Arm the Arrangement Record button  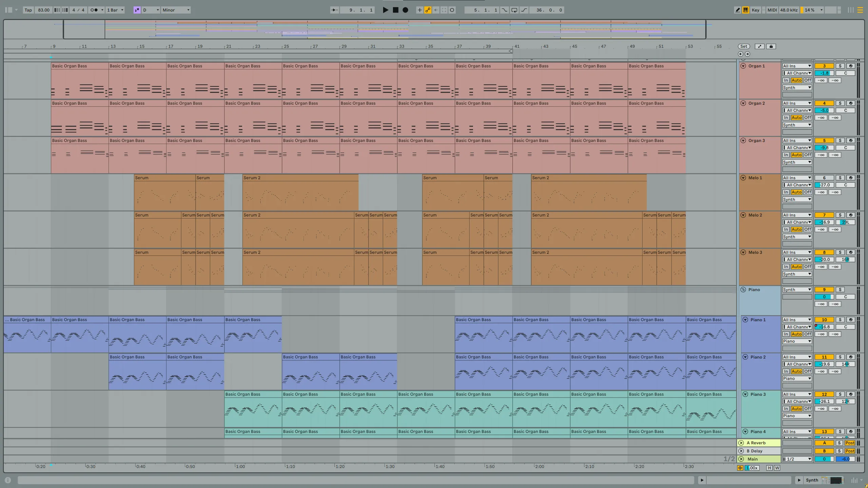tap(405, 10)
